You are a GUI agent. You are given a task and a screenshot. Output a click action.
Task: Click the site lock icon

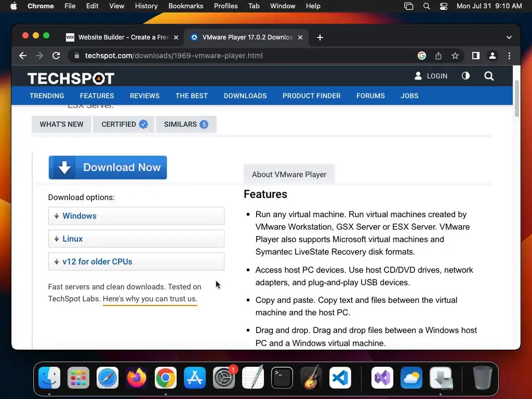77,56
